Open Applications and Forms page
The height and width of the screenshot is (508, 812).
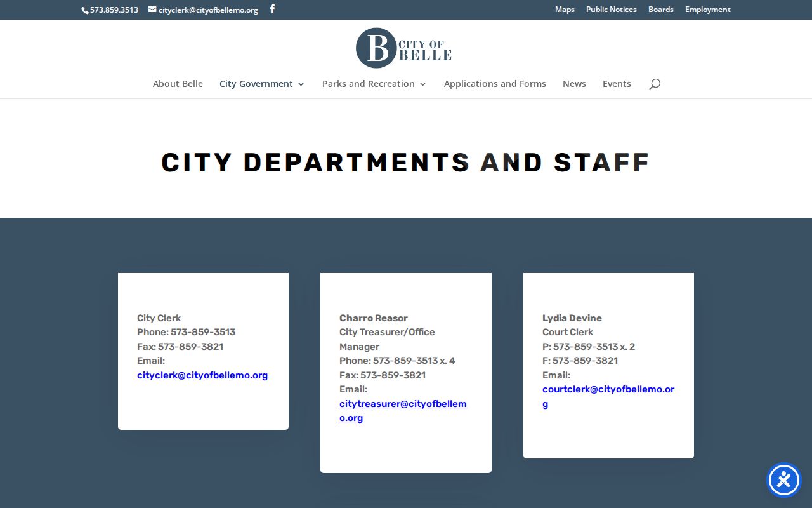495,84
